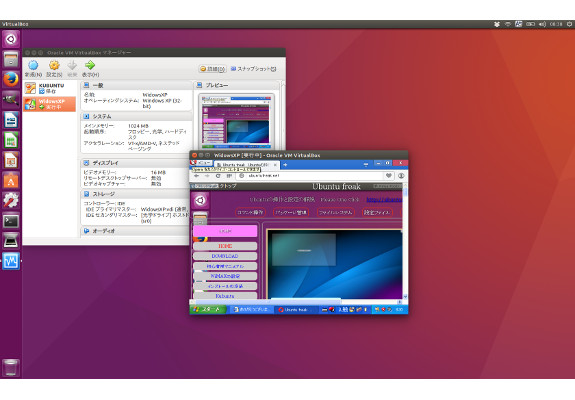The width and height of the screenshot is (575, 400).
Task: Click the Display (ディスプレイ) section header
Action: coord(135,163)
